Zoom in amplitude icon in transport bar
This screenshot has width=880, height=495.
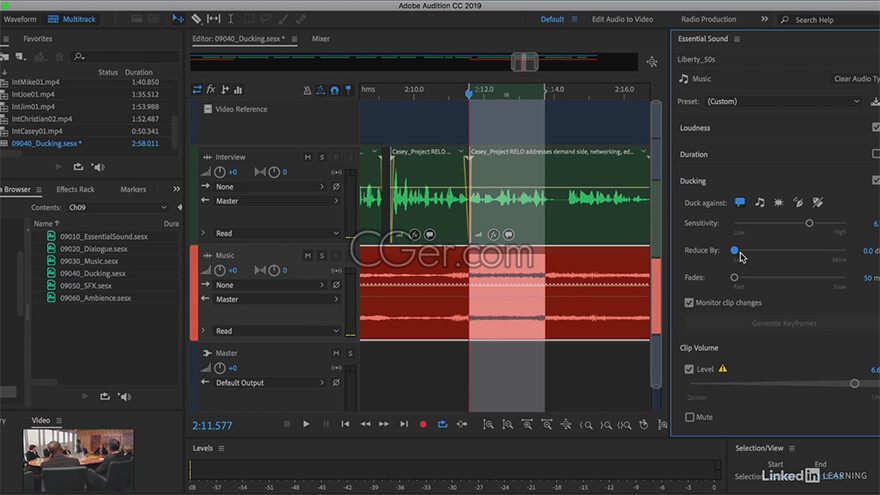click(x=488, y=425)
